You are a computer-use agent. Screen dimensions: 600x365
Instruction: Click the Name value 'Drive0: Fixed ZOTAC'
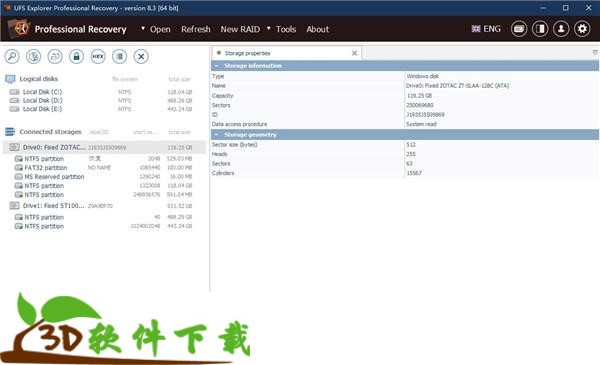(457, 86)
